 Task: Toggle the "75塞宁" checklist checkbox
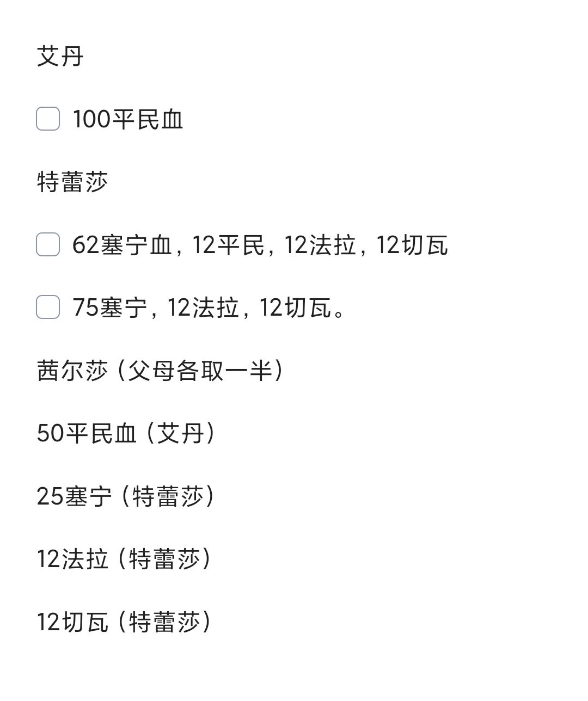point(48,308)
